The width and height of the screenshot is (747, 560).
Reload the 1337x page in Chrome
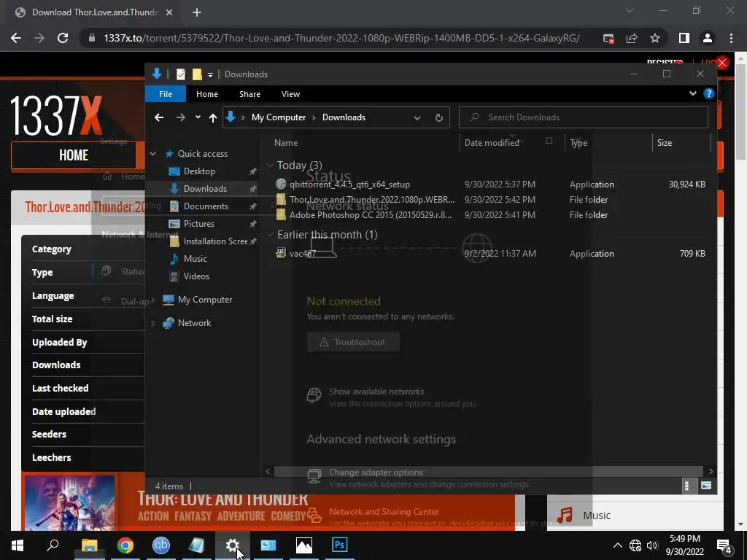click(x=63, y=38)
